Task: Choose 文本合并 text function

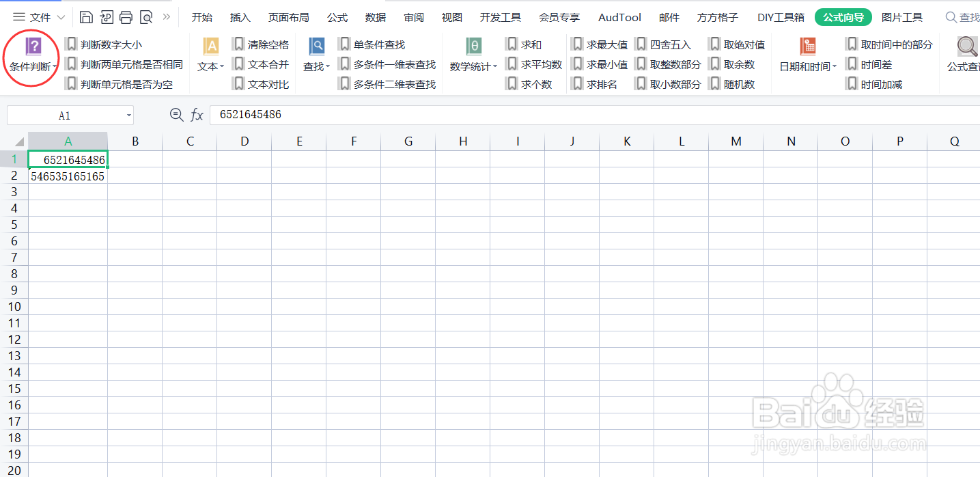Action: coord(261,64)
